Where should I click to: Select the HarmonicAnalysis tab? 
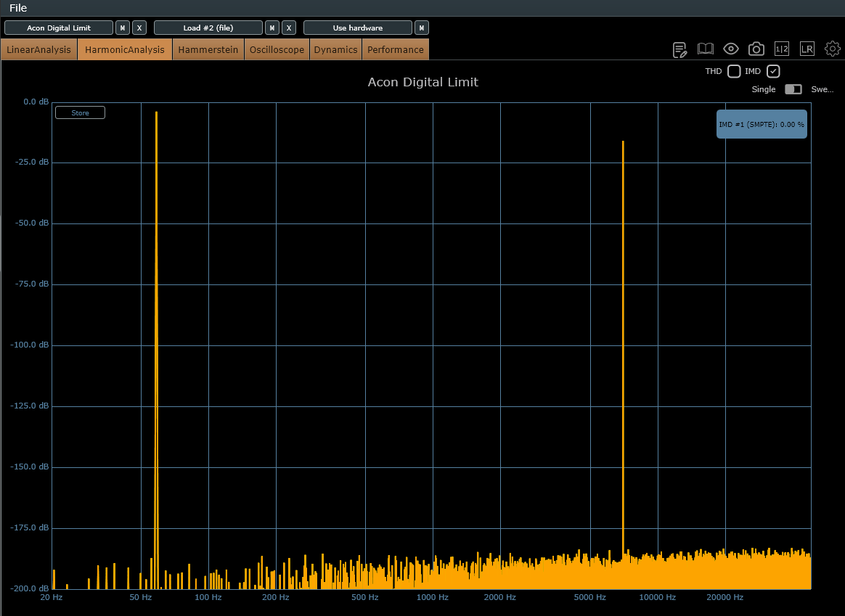click(x=124, y=49)
